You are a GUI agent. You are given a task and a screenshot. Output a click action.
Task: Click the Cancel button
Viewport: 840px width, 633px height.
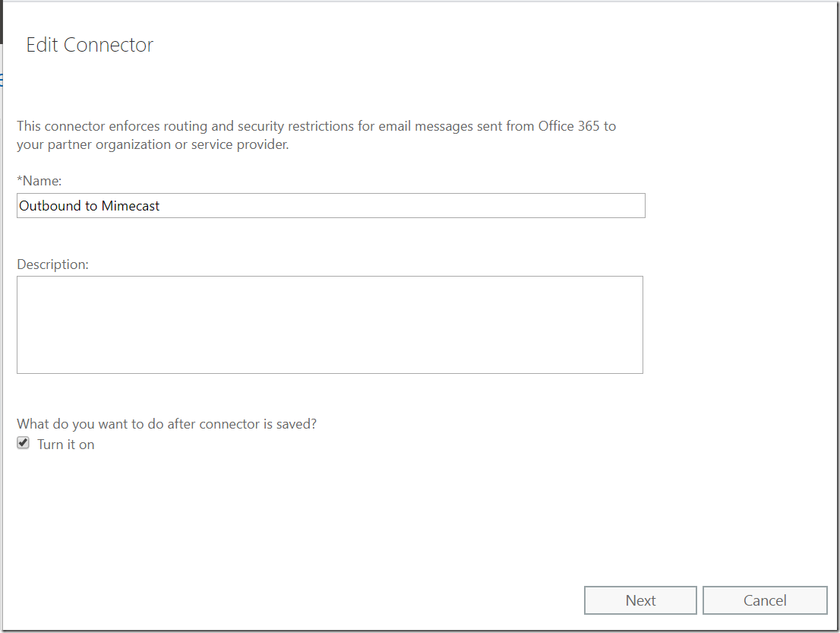765,600
